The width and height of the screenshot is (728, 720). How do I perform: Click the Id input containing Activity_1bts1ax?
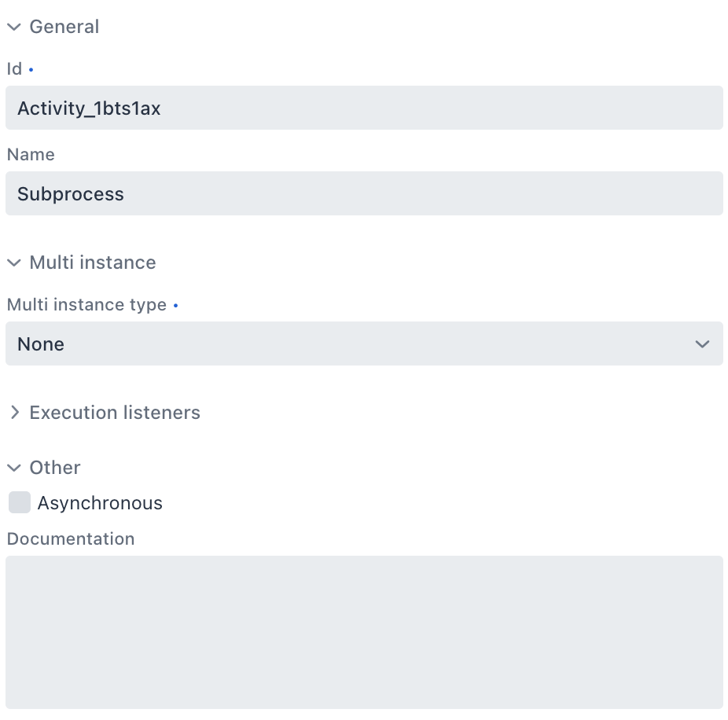pyautogui.click(x=364, y=108)
